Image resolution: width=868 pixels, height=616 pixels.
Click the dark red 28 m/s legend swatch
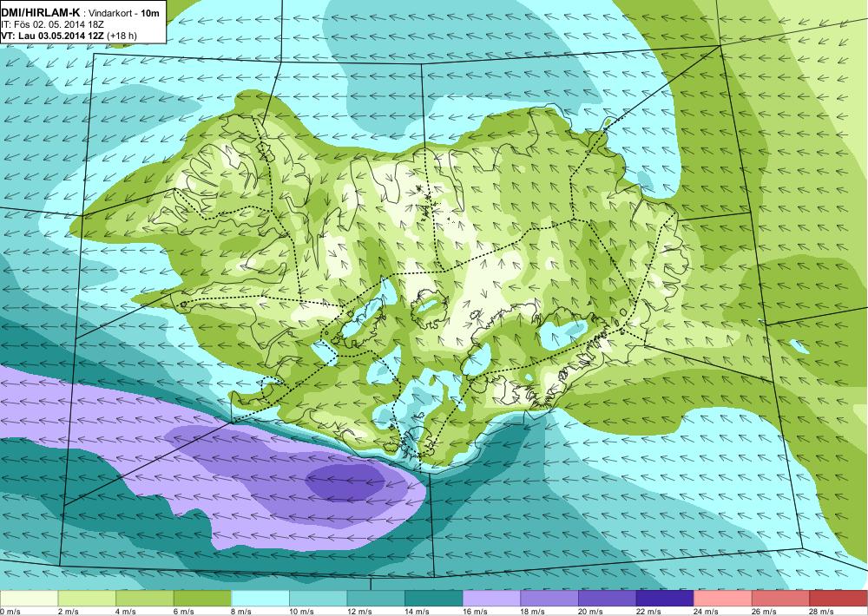(838, 599)
